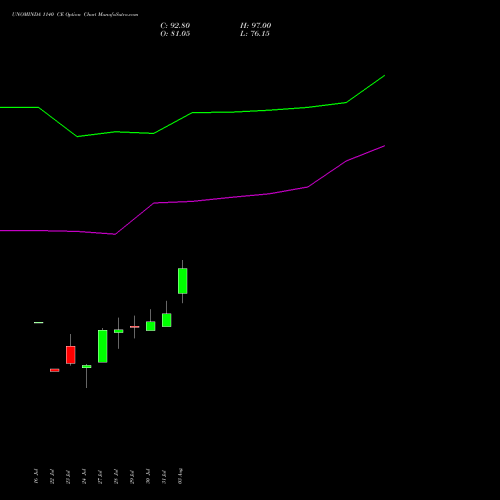Click the 22 Jul date axis label
Screen dimensions: 500x500
pyautogui.click(x=52, y=477)
